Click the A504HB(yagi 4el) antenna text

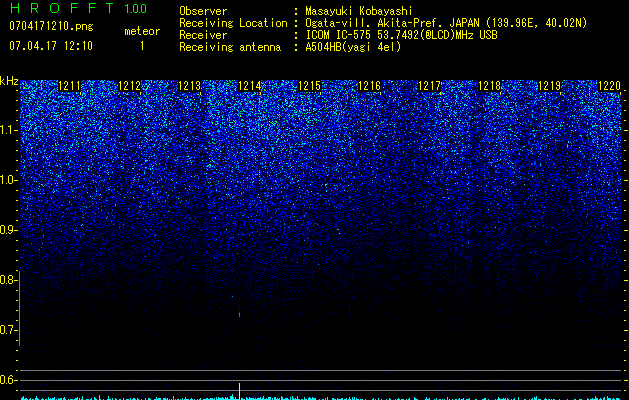(353, 47)
